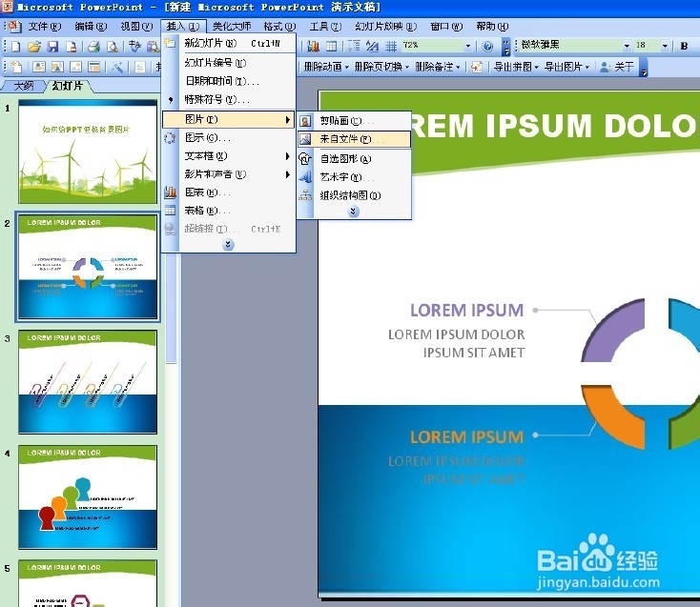This screenshot has height=607, width=700.
Task: Open the zoom 72% dropdown
Action: (x=468, y=46)
